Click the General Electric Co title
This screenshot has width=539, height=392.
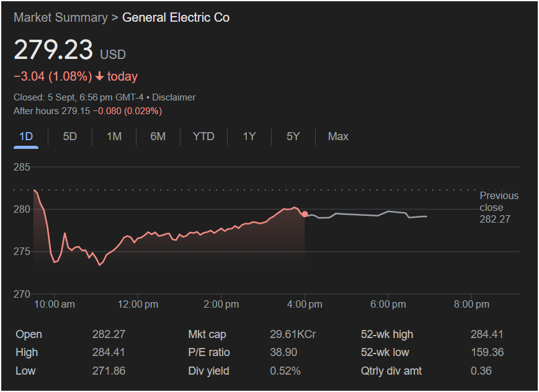tap(176, 17)
